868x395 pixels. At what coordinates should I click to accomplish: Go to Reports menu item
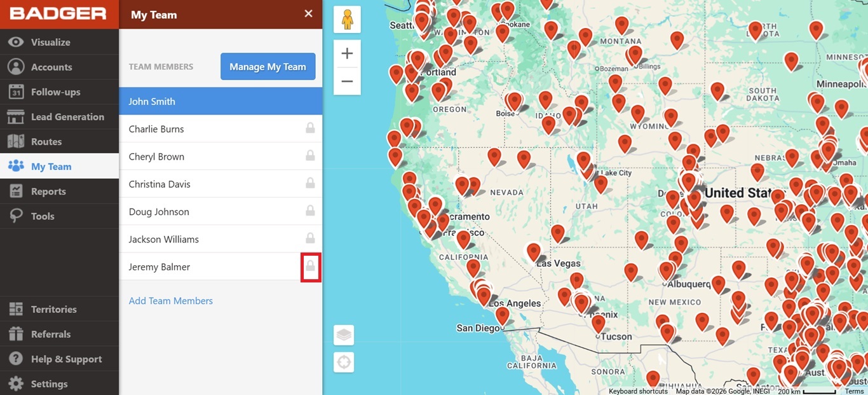click(59, 191)
